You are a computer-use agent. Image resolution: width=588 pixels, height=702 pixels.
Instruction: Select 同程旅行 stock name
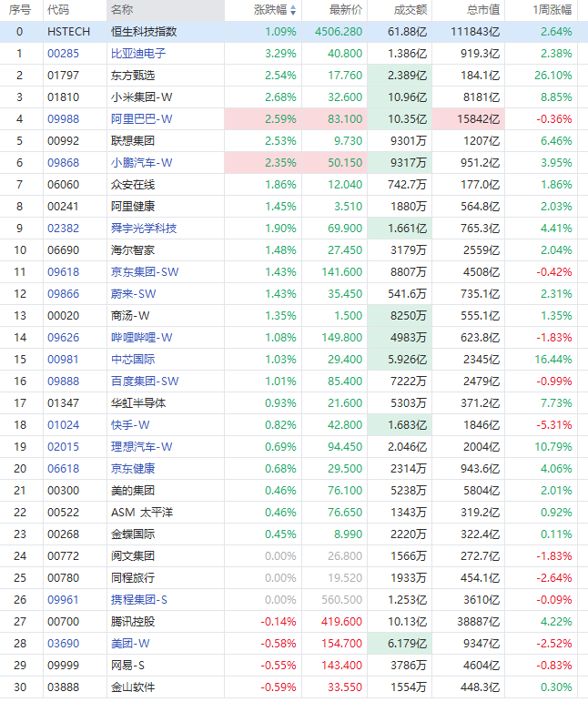(x=133, y=578)
